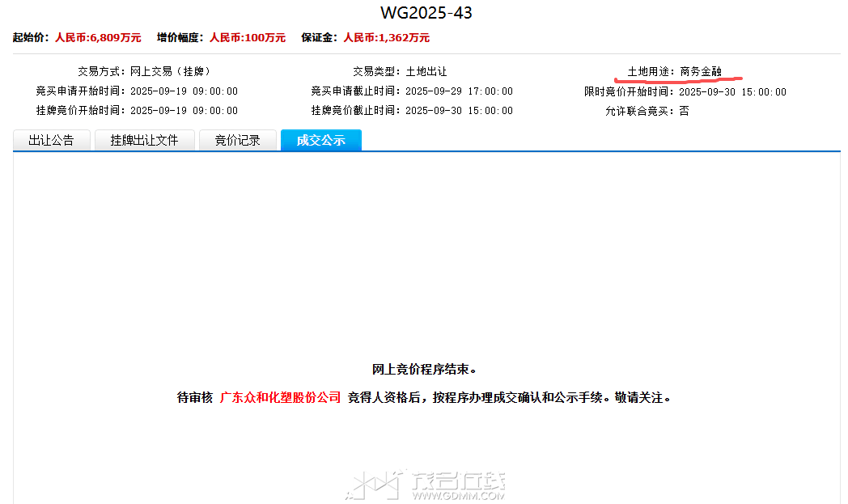This screenshot has height=504, width=848.
Task: Click the company name 广东众和化塑股份公司
Action: click(x=280, y=397)
